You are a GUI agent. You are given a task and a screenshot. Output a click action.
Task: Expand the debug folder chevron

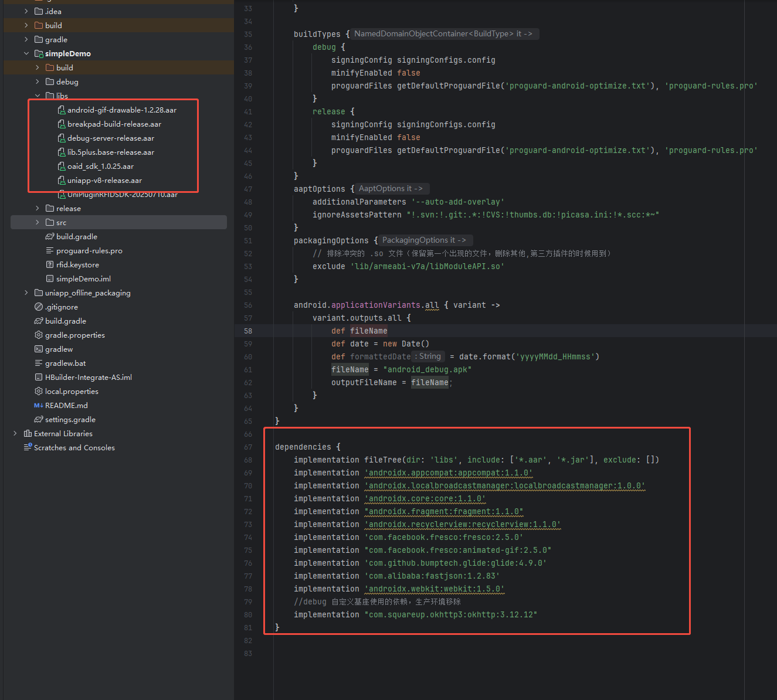coord(37,81)
